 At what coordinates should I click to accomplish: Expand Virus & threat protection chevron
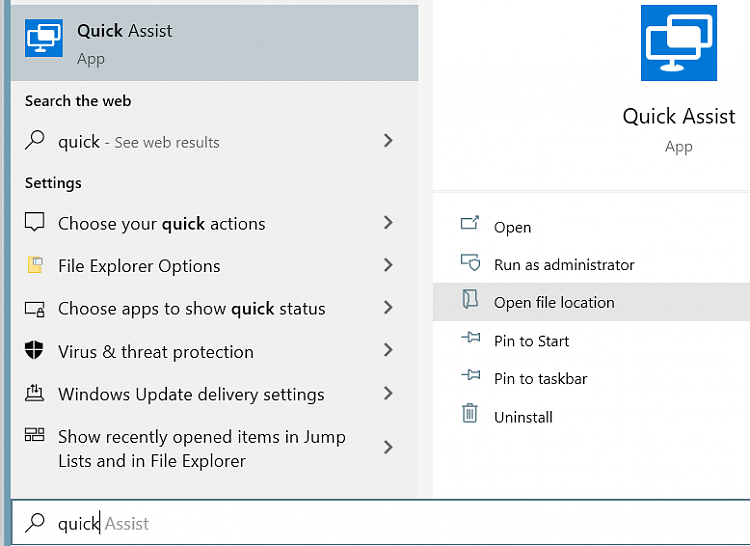click(x=388, y=350)
